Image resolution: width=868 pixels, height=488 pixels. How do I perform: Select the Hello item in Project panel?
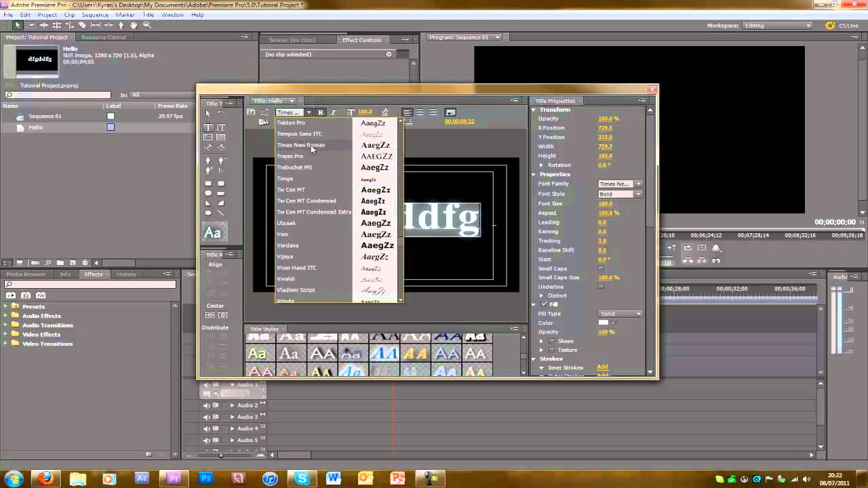click(x=35, y=127)
